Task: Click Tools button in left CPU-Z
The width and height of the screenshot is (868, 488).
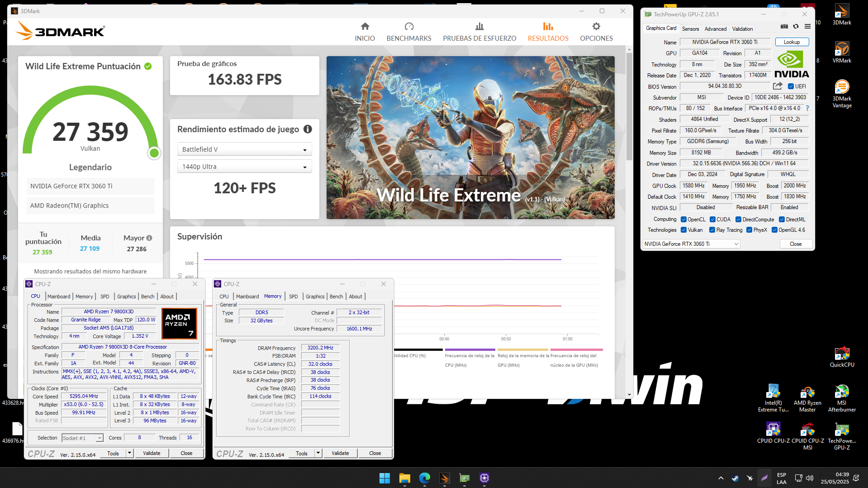Action: click(113, 453)
